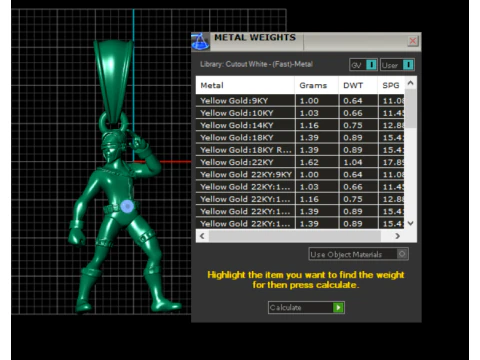Select the Yellow Gold:14KY row

tap(300, 125)
